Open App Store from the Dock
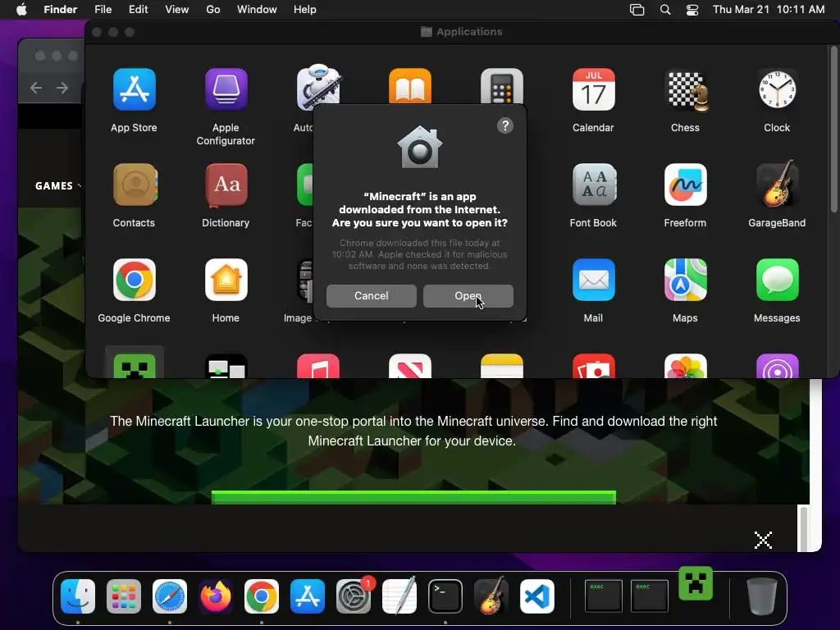The height and width of the screenshot is (630, 840). [x=308, y=596]
